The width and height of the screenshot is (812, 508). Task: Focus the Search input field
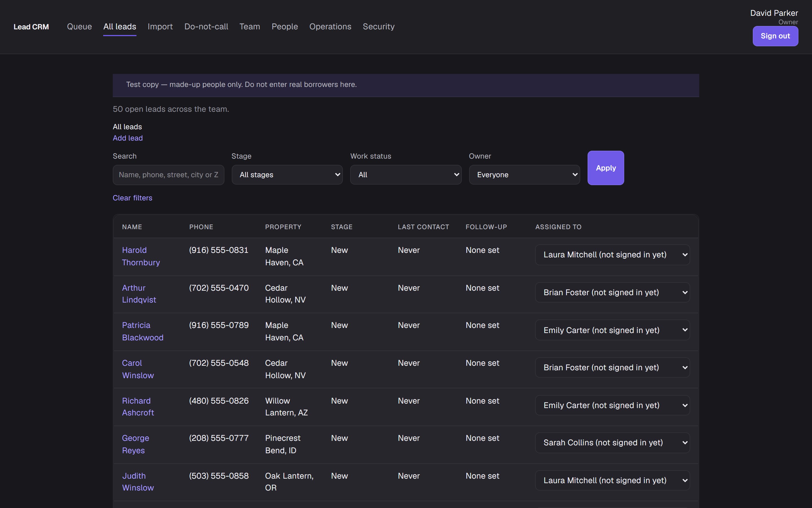[x=168, y=175]
